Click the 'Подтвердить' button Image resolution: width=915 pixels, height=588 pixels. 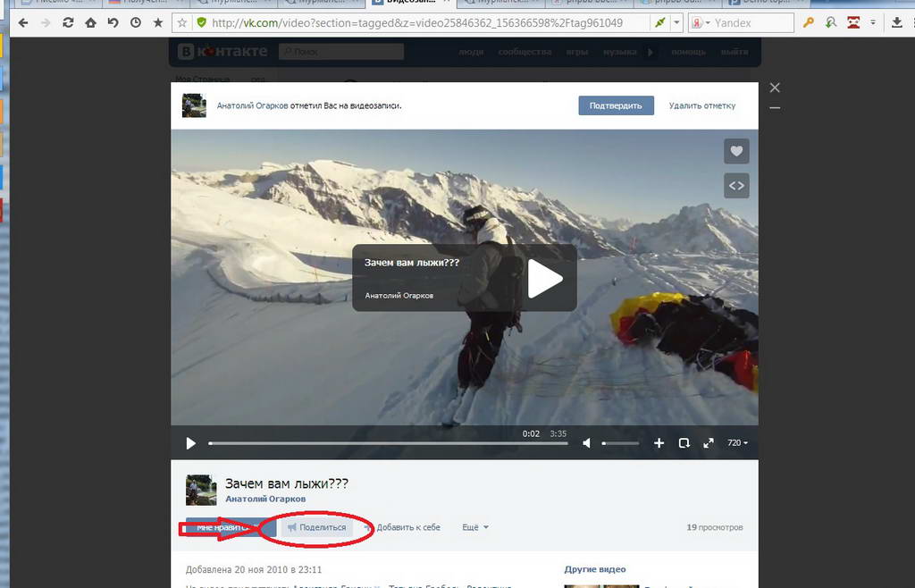point(616,105)
